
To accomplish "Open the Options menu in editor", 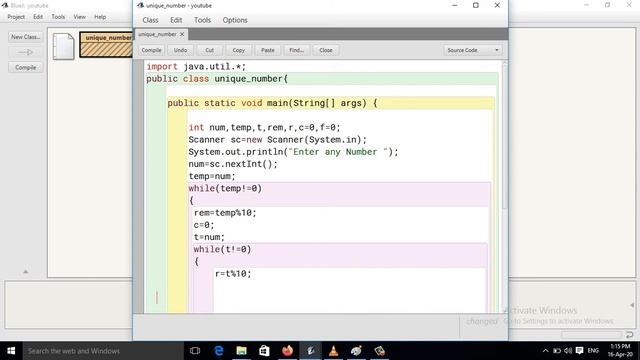I will coord(235,20).
